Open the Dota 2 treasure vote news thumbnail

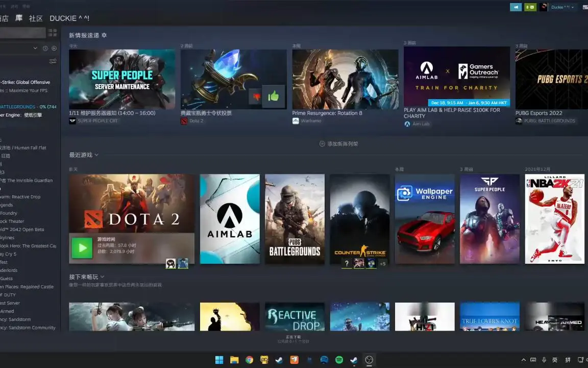click(x=234, y=79)
